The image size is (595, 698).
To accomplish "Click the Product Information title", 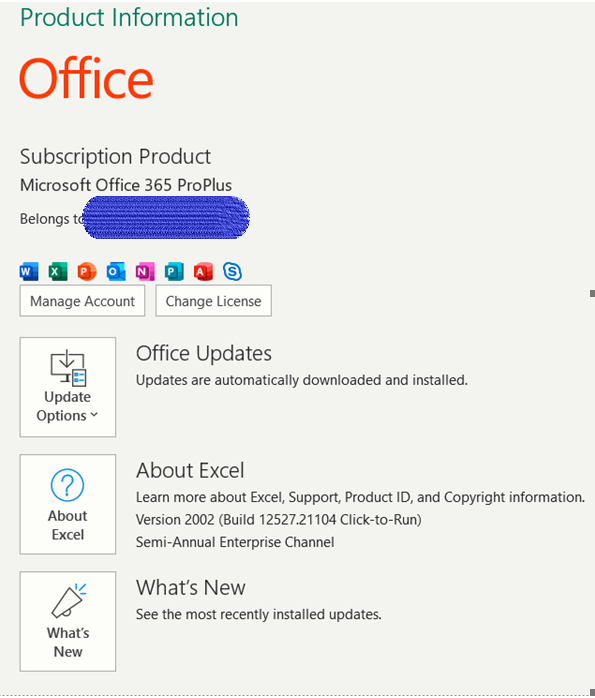I will tap(129, 18).
